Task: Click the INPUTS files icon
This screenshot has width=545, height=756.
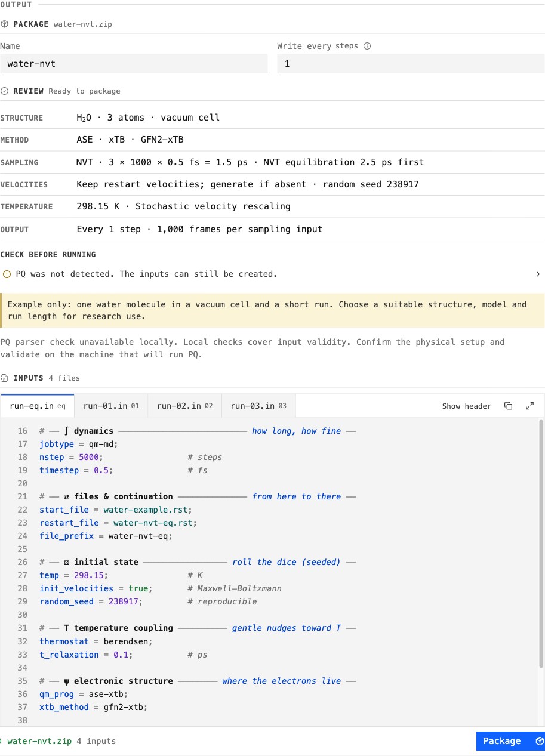Action: pos(5,378)
